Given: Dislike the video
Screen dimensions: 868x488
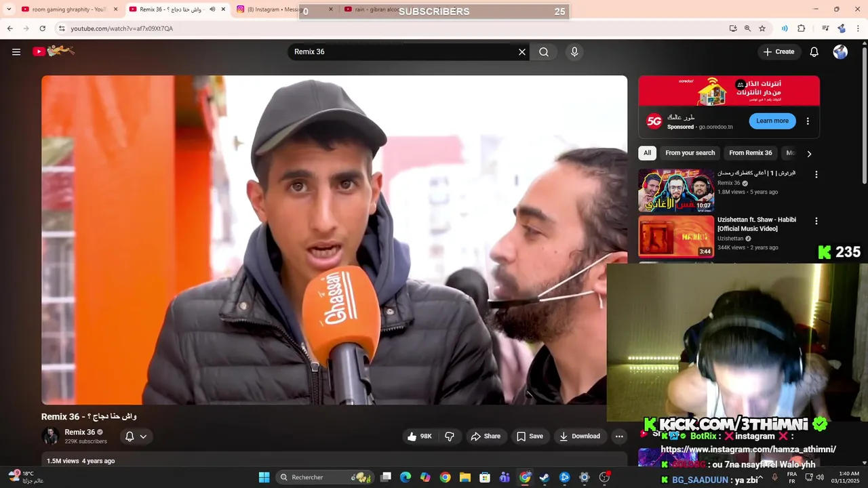Looking at the screenshot, I should pyautogui.click(x=450, y=436).
